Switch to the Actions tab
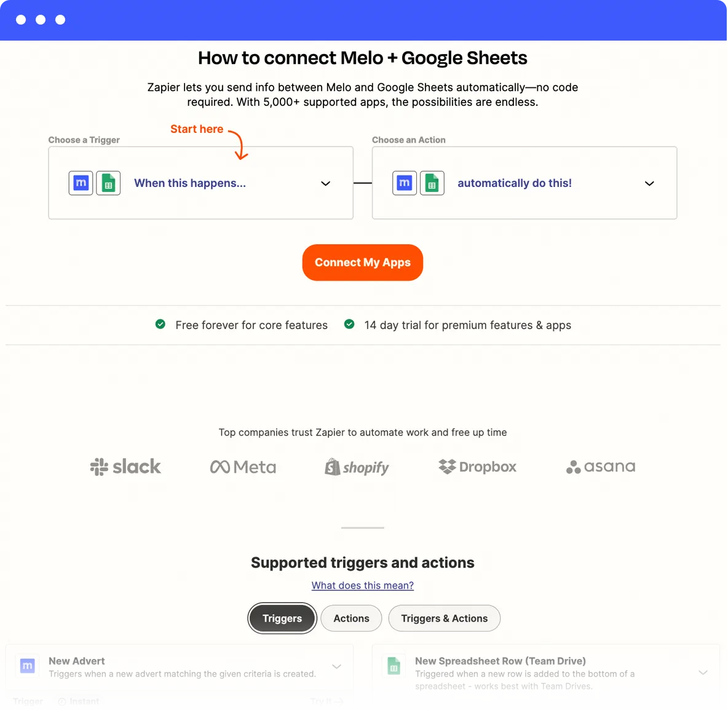 [x=351, y=618]
